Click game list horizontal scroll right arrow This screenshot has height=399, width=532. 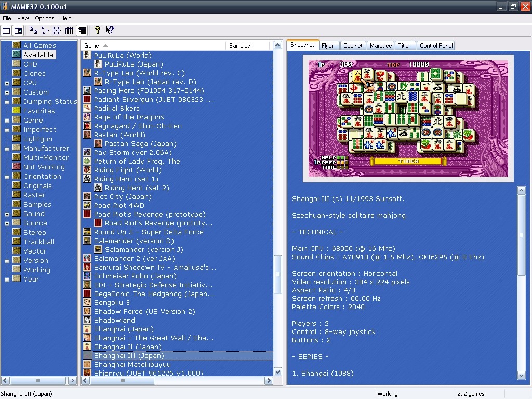(269, 381)
